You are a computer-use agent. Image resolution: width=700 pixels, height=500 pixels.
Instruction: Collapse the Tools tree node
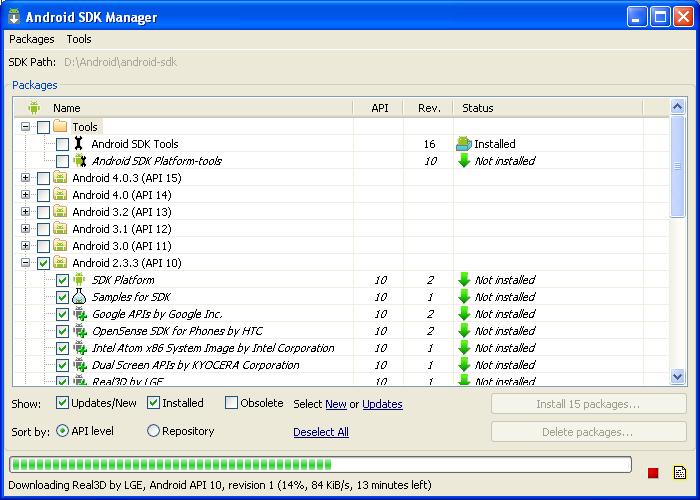(x=25, y=127)
